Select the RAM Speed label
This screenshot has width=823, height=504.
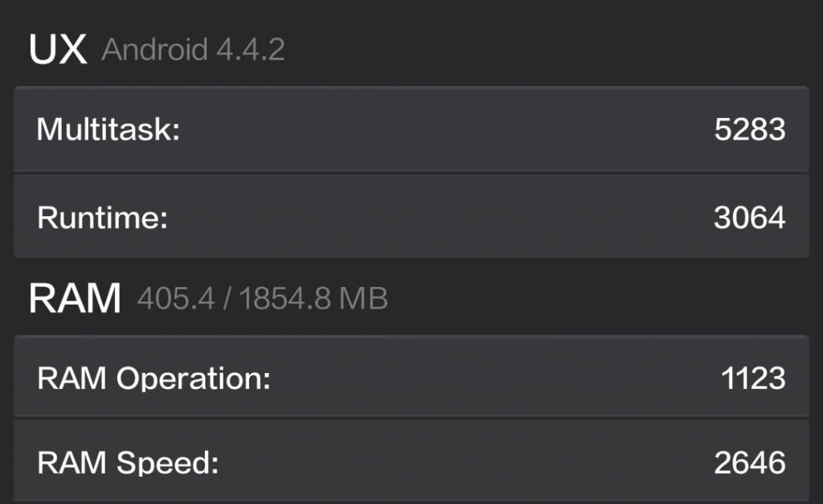[128, 462]
